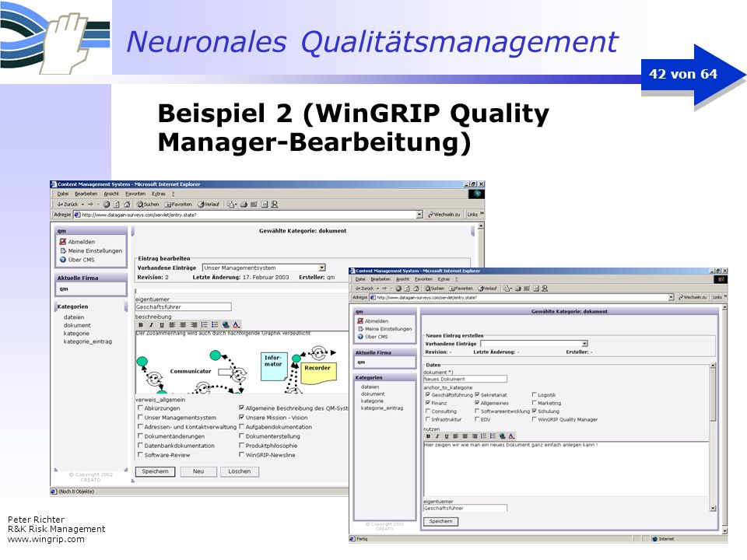Click Underline icon in front window's nutzen editor

click(x=447, y=436)
